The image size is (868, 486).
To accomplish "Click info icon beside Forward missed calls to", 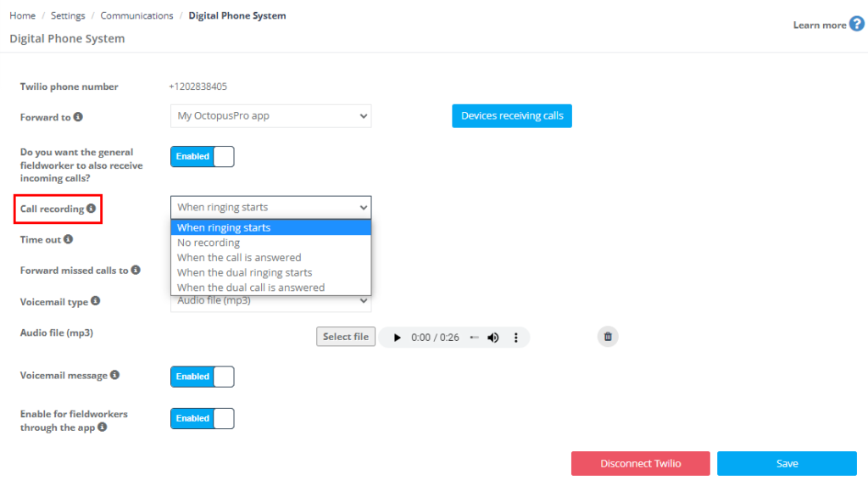I will (136, 270).
